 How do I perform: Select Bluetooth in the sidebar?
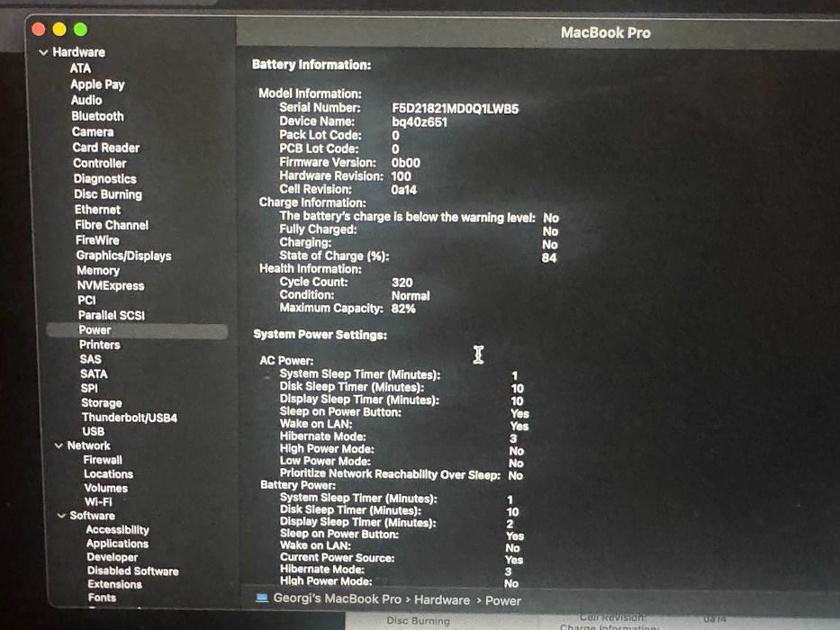[97, 116]
